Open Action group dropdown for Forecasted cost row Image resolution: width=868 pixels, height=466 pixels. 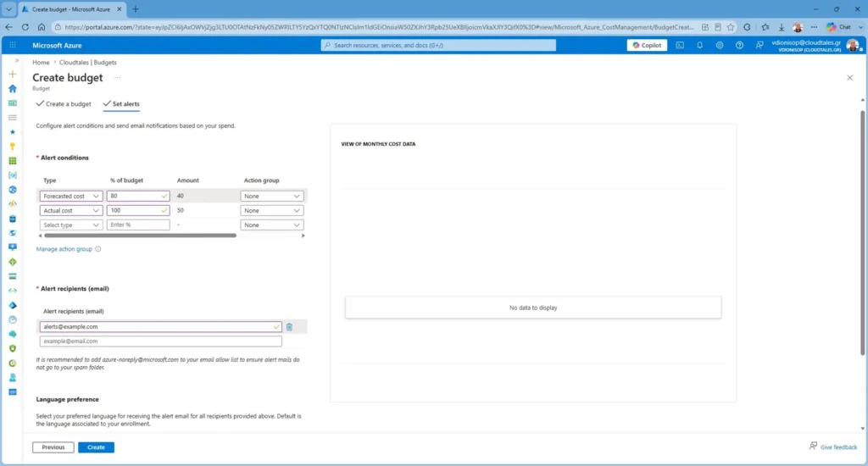pos(272,196)
